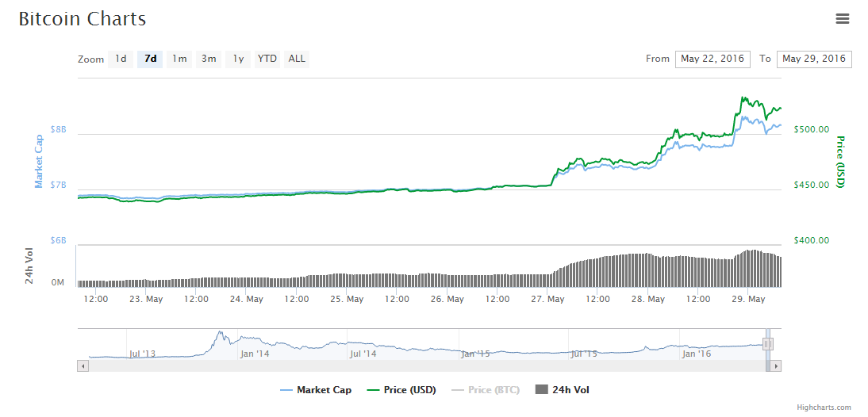Hide the 24h Vol series
The image size is (868, 417).
pos(563,389)
